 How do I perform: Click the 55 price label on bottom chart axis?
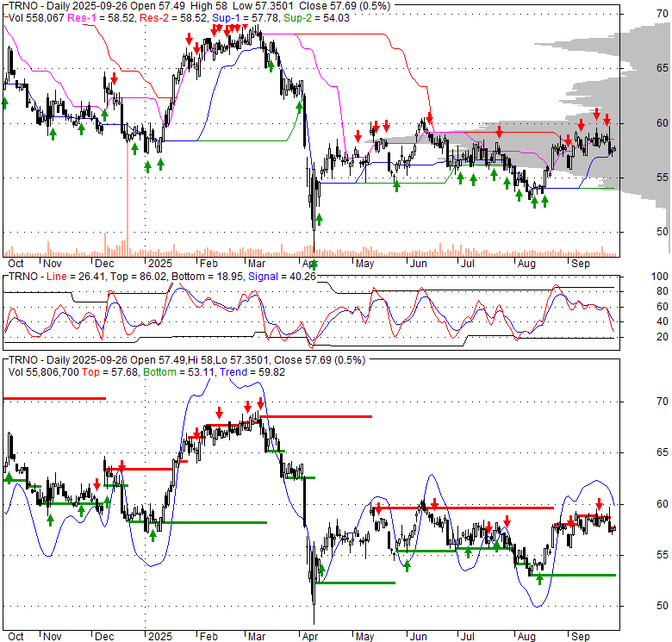tap(663, 555)
